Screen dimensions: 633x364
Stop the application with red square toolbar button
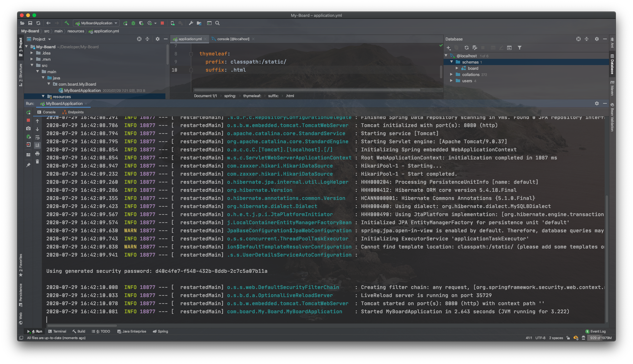(162, 23)
